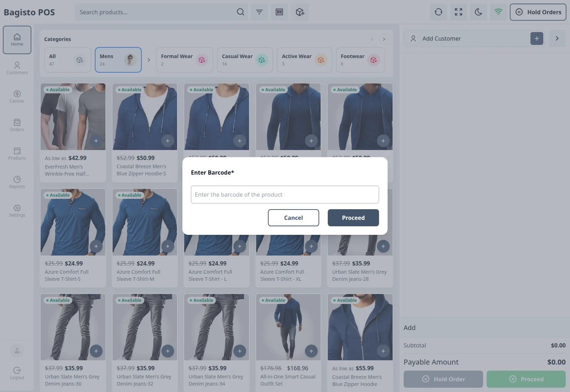Viewport: 570px width, 392px height.
Task: Toggle dark mode moon icon
Action: (478, 12)
